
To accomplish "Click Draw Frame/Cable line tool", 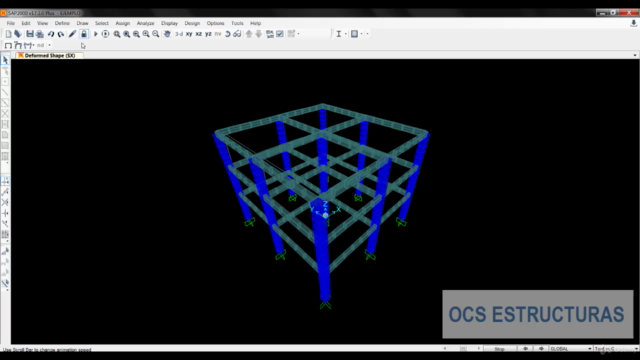I will point(5,92).
